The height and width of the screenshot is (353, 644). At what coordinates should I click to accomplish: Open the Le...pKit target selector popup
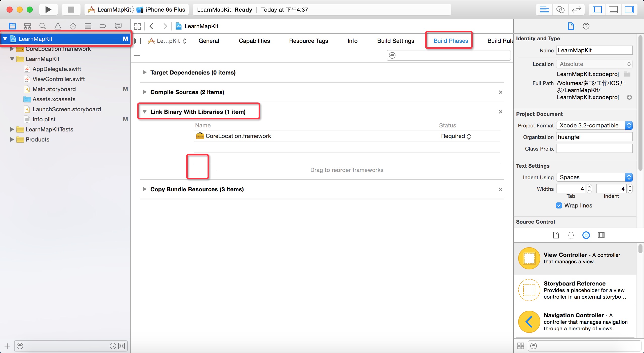coord(168,41)
